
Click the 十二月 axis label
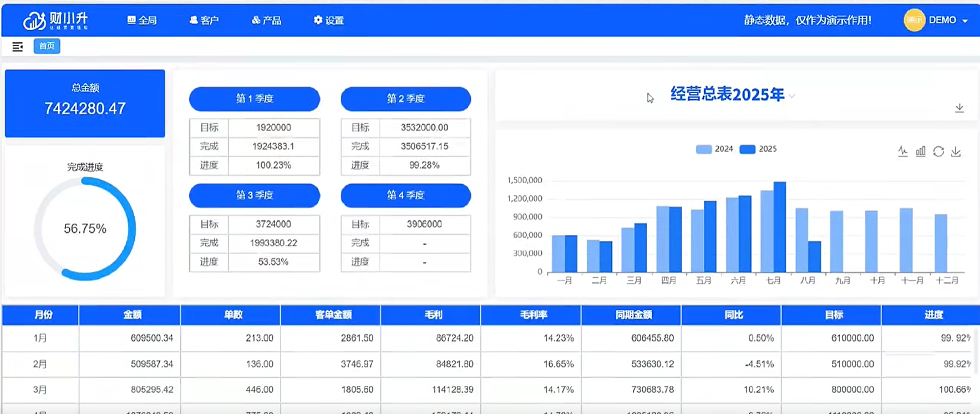click(x=947, y=281)
